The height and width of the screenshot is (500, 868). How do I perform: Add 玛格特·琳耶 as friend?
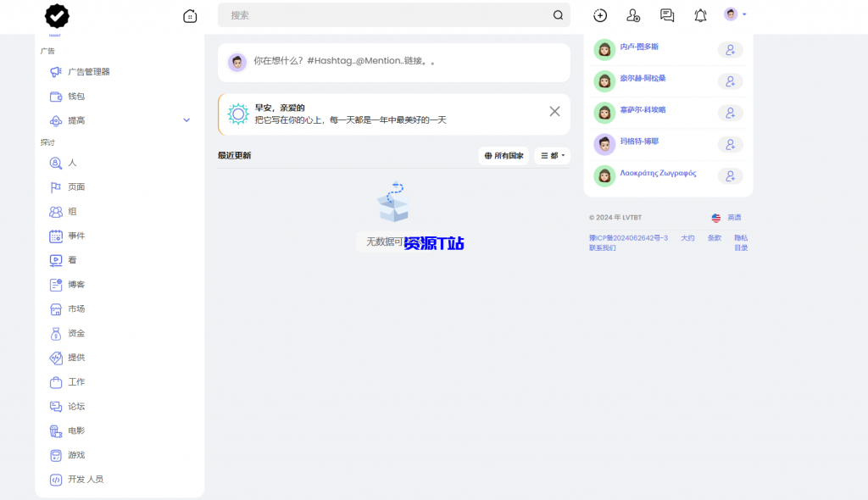point(731,144)
